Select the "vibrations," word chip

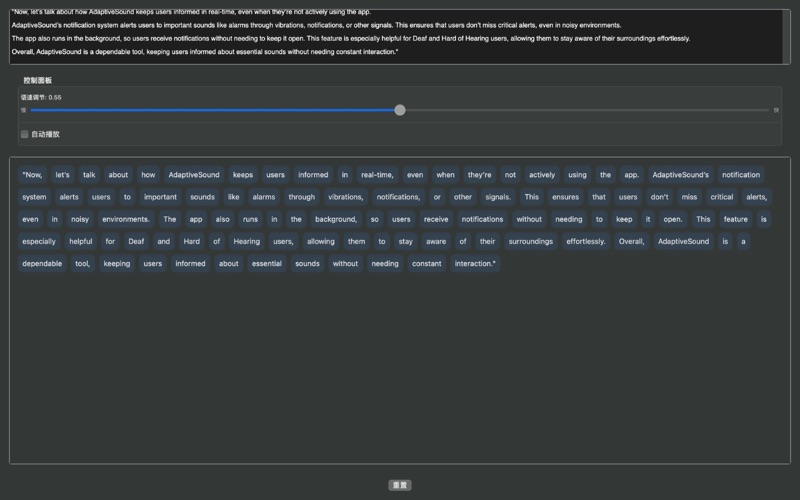pyautogui.click(x=346, y=197)
